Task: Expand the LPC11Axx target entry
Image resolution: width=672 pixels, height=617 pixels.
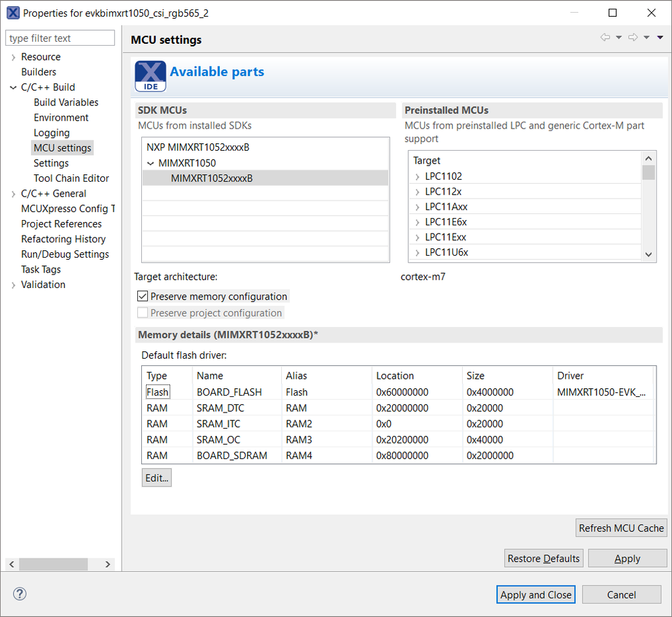Action: tap(417, 207)
